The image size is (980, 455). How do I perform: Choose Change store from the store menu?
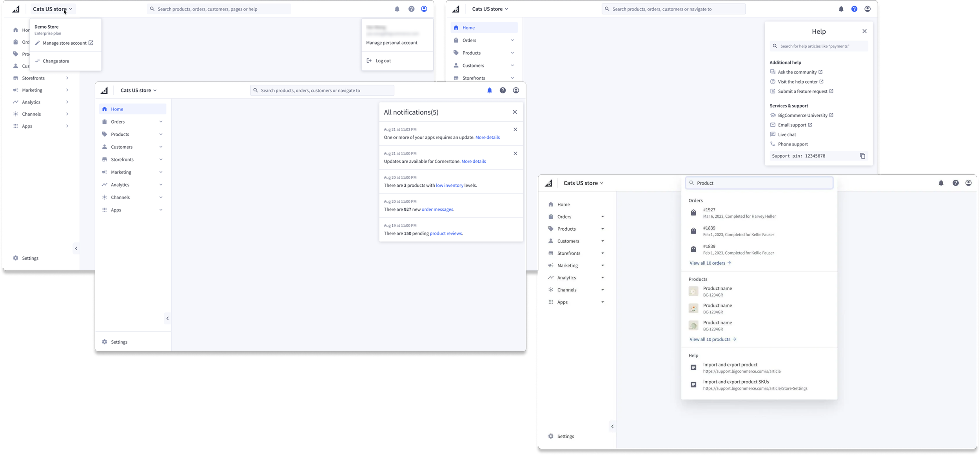click(56, 61)
